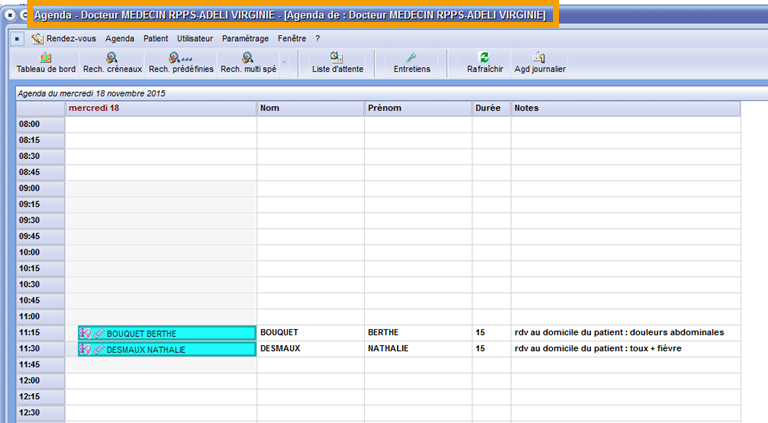Open Rech. multi spé search
This screenshot has height=423, width=768.
[248, 63]
